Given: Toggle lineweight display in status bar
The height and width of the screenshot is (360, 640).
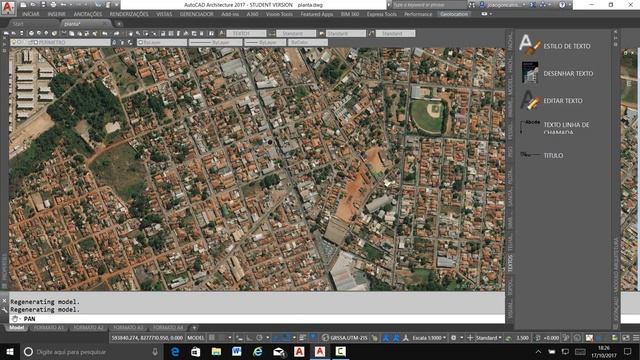Looking at the screenshot, I should [302, 338].
